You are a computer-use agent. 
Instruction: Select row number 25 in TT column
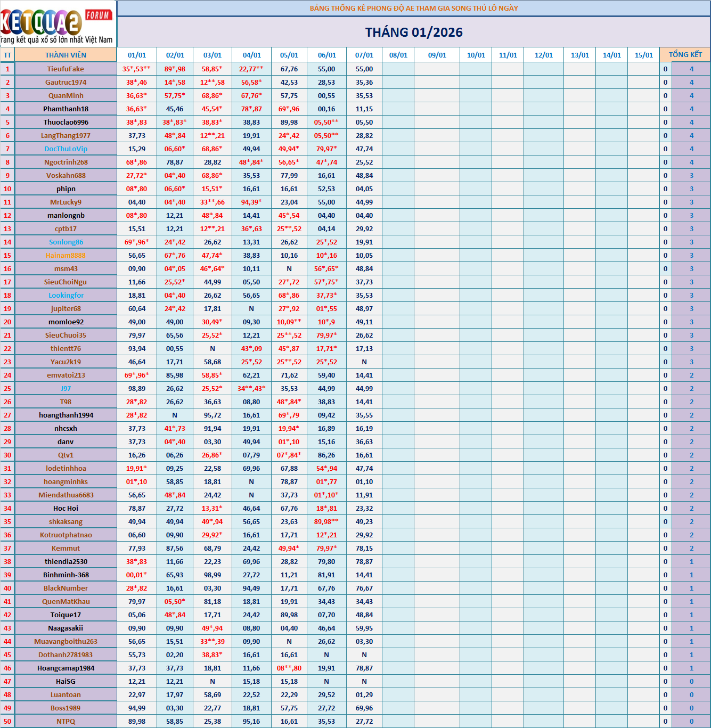[7, 388]
